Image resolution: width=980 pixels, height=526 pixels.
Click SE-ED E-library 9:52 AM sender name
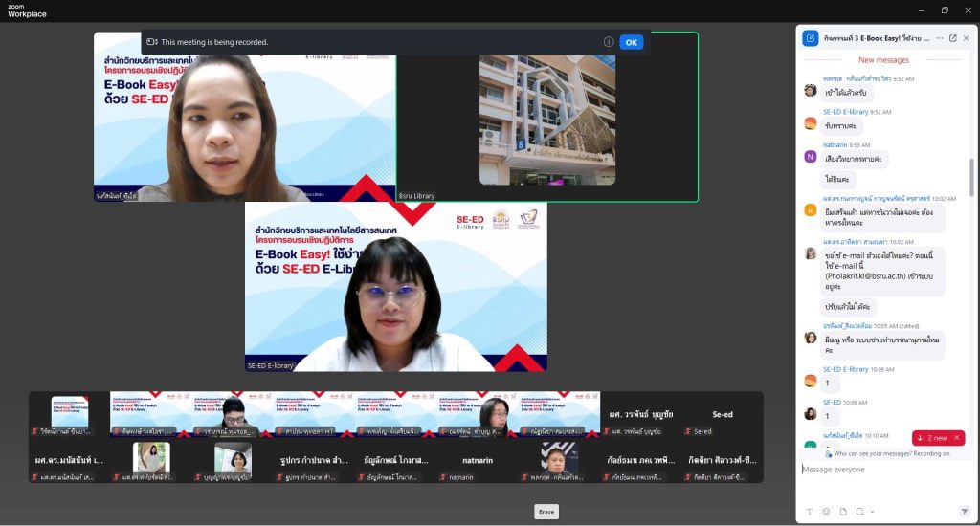[x=845, y=112]
